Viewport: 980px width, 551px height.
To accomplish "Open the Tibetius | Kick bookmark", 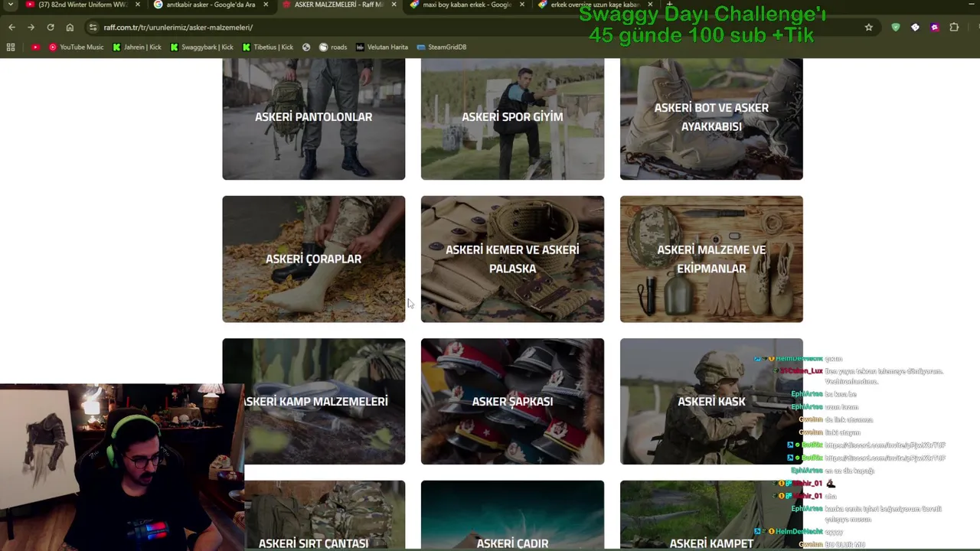I will 267,47.
